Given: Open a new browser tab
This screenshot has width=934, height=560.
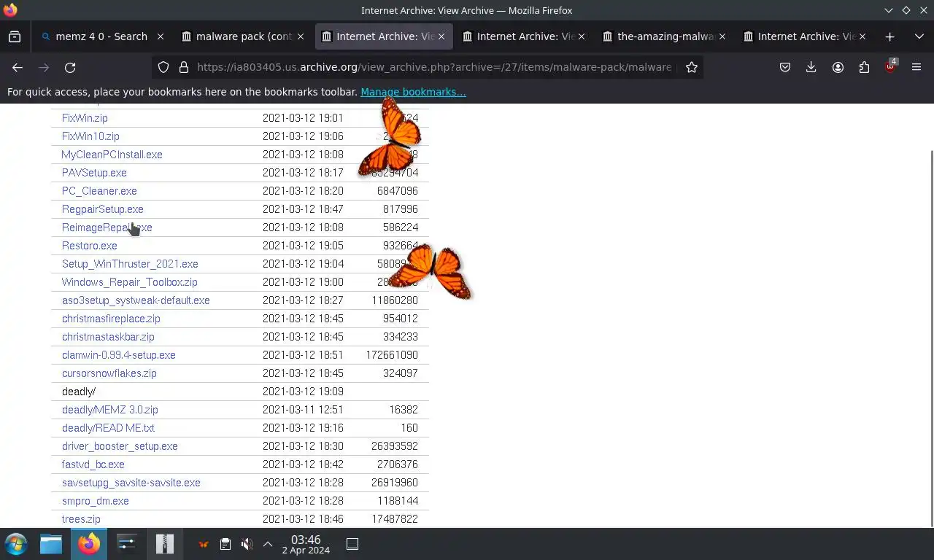Looking at the screenshot, I should [x=889, y=36].
